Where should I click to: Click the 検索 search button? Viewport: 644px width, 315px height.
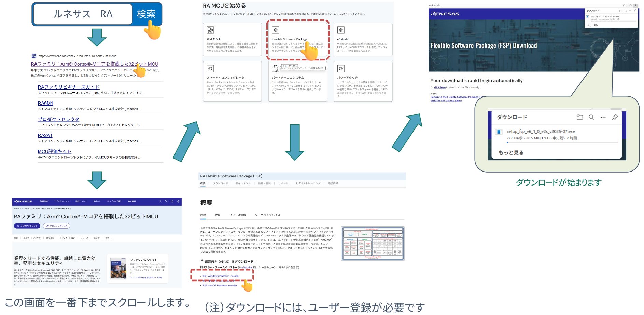coord(146,14)
